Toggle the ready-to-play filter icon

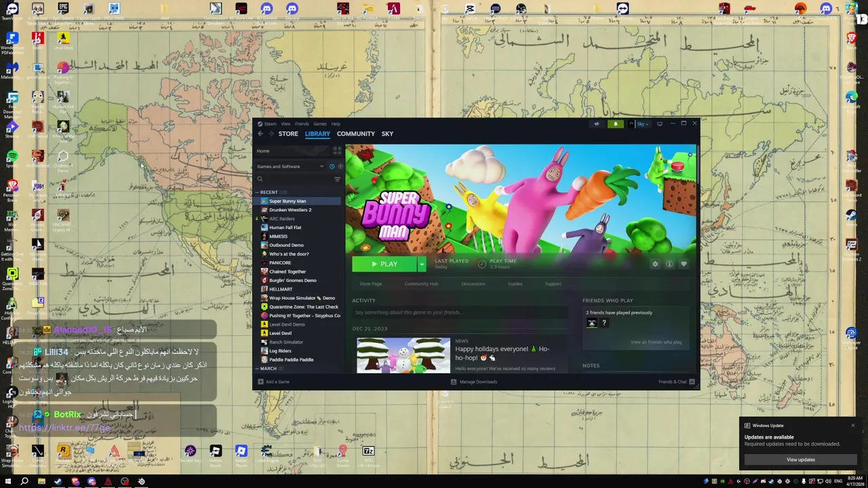(x=340, y=166)
